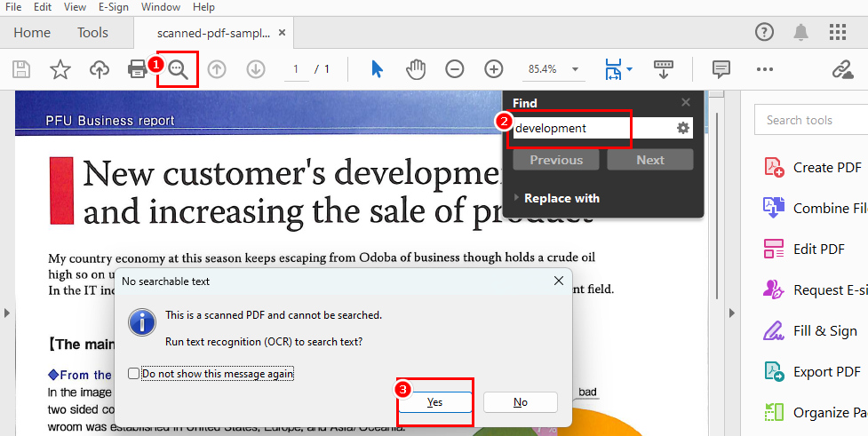This screenshot has width=868, height=436.
Task: Add the star bookmark to the file
Action: [x=60, y=70]
